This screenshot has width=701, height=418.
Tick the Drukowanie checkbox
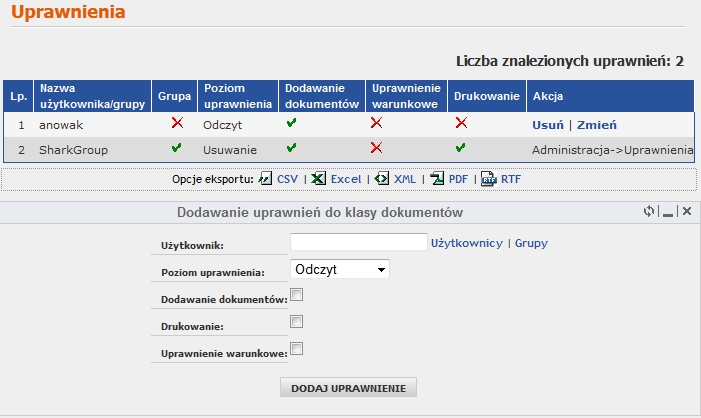[296, 322]
